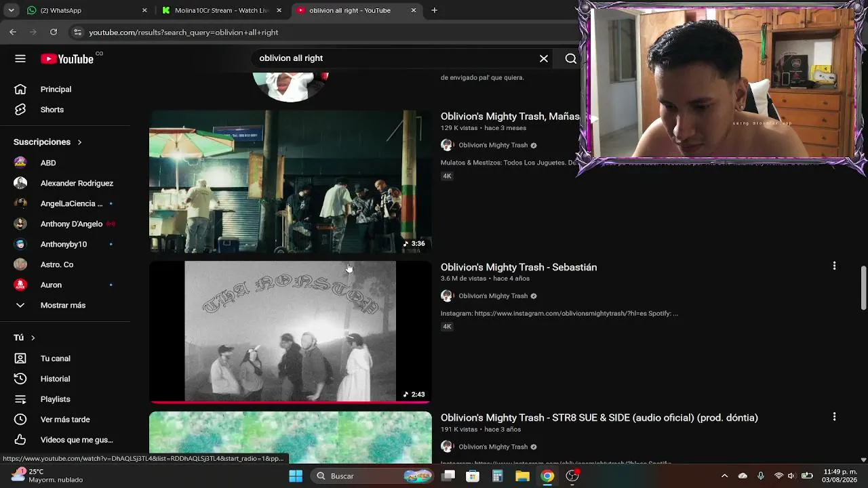Clear the YouTube search query with X
Viewport: 868px width, 488px height.
point(544,59)
